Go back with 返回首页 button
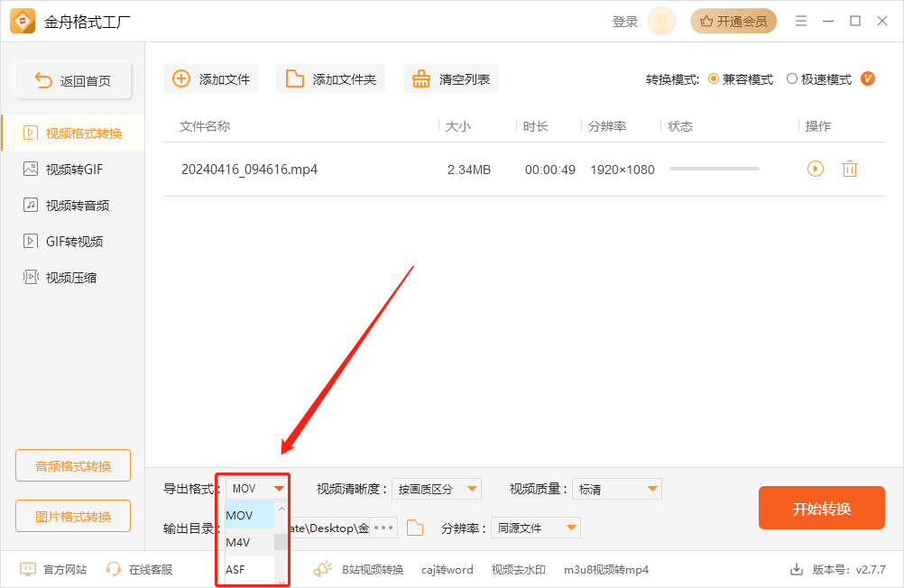Image resolution: width=904 pixels, height=588 pixels. [x=73, y=80]
